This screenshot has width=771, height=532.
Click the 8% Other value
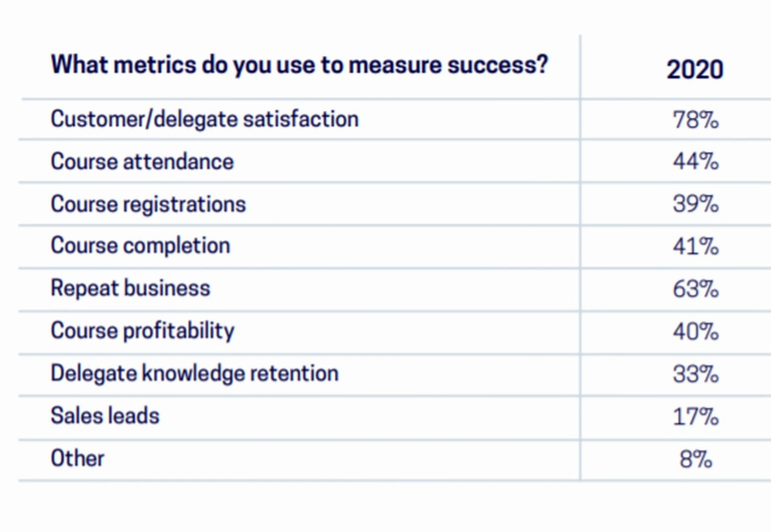click(696, 459)
